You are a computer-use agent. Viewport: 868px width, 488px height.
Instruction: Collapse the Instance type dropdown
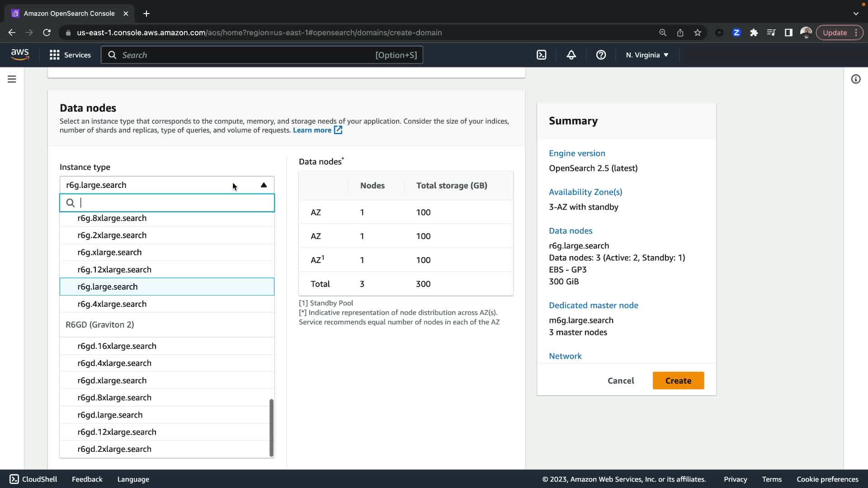click(264, 185)
